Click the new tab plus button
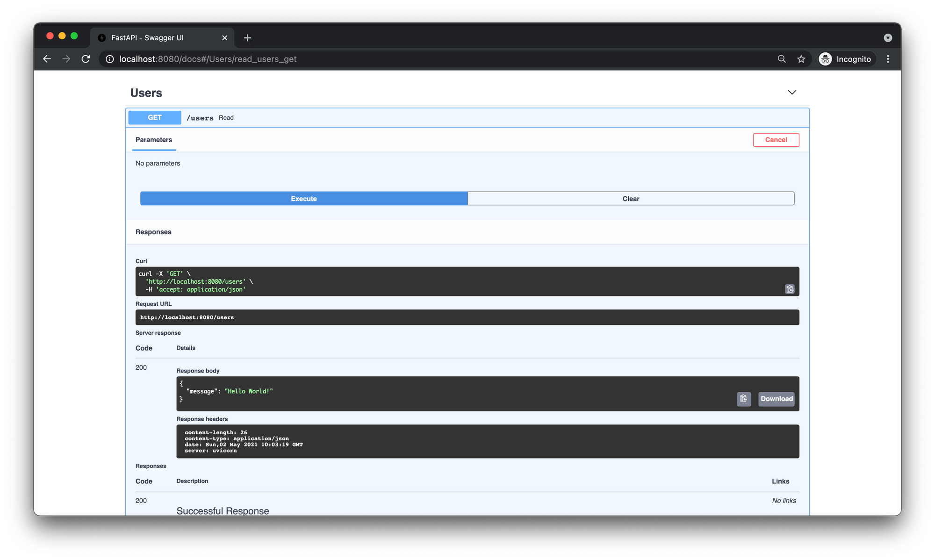The width and height of the screenshot is (935, 560). pyautogui.click(x=246, y=37)
